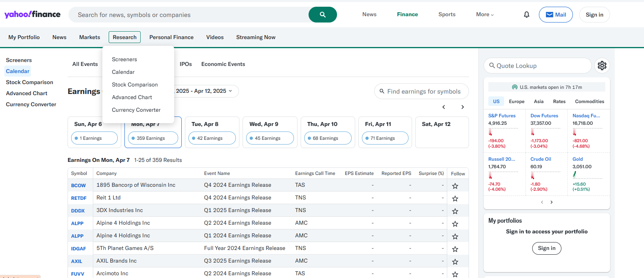Open Stock Comparison in left sidebar

point(30,82)
